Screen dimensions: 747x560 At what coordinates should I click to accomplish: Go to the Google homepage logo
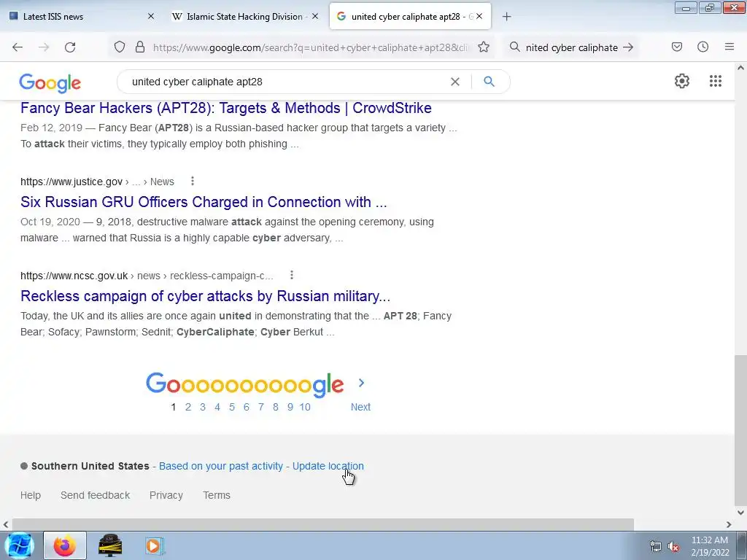point(50,83)
